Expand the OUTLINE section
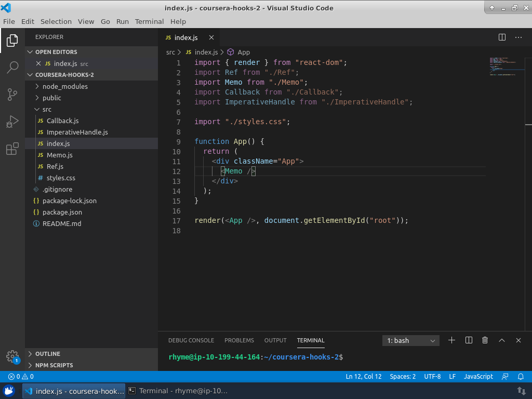The width and height of the screenshot is (532, 399). point(47,354)
